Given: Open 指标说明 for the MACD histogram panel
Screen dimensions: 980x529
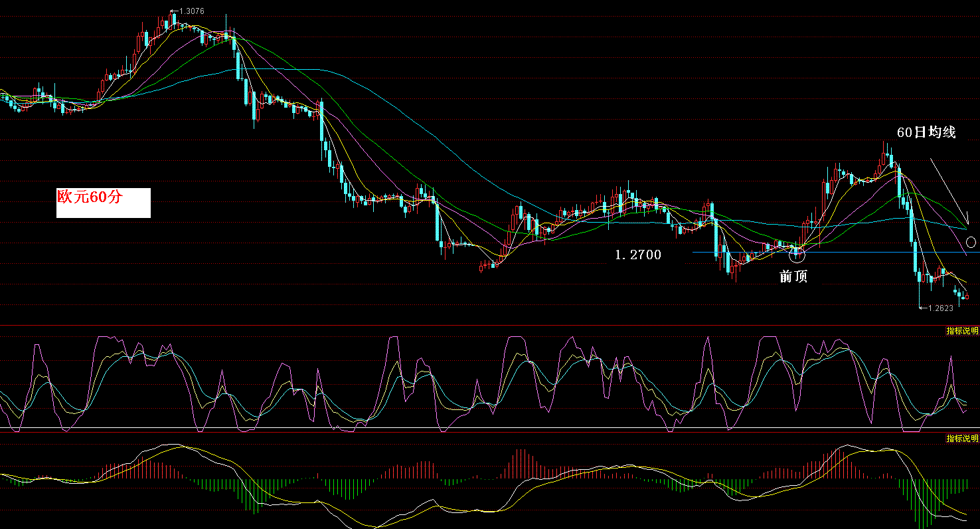Looking at the screenshot, I should coord(962,439).
